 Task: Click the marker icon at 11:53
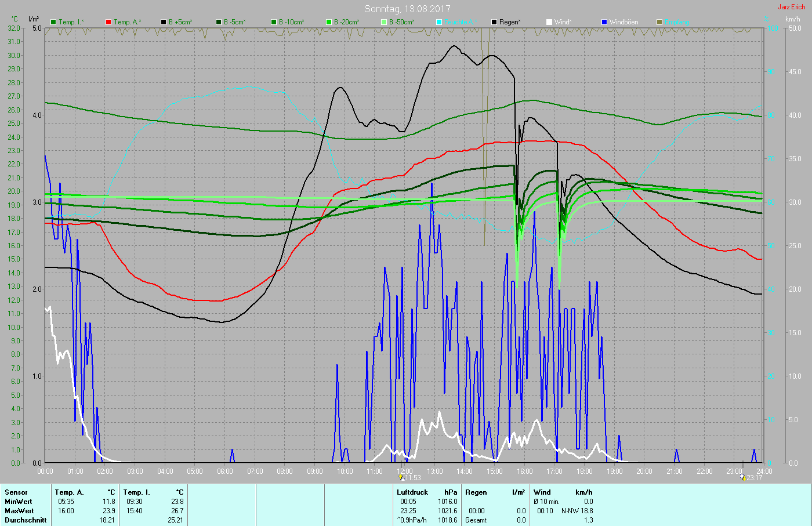click(x=401, y=477)
